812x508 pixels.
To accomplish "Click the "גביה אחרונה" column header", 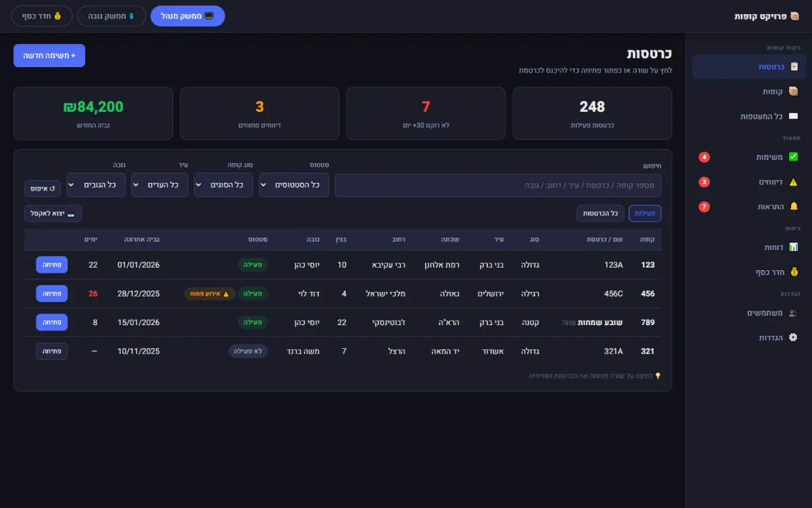I will tap(142, 239).
